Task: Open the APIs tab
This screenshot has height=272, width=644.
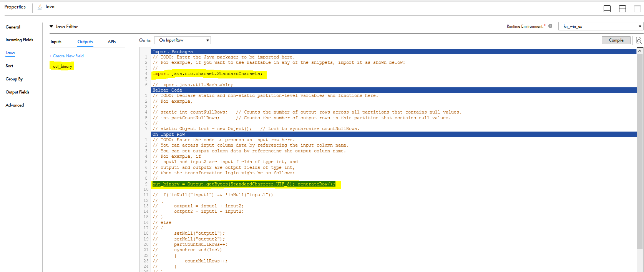Action: tap(112, 42)
